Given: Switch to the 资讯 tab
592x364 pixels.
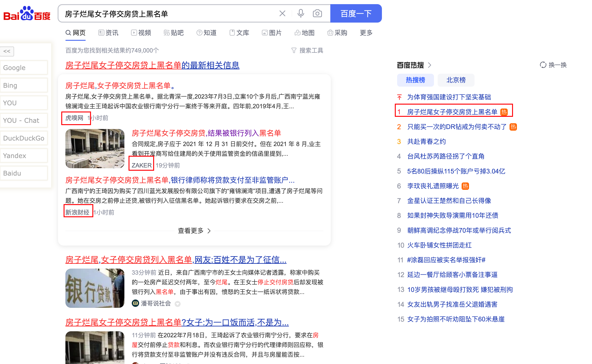Looking at the screenshot, I should click(x=108, y=33).
